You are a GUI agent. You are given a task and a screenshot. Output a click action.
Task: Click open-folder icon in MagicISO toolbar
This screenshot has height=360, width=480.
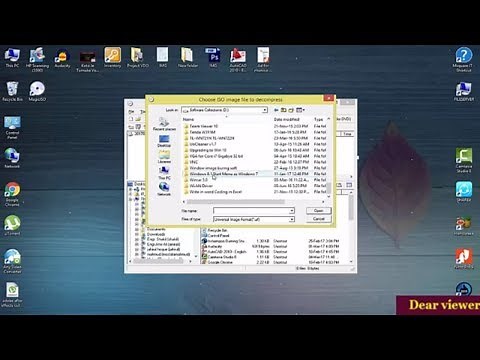point(138,119)
